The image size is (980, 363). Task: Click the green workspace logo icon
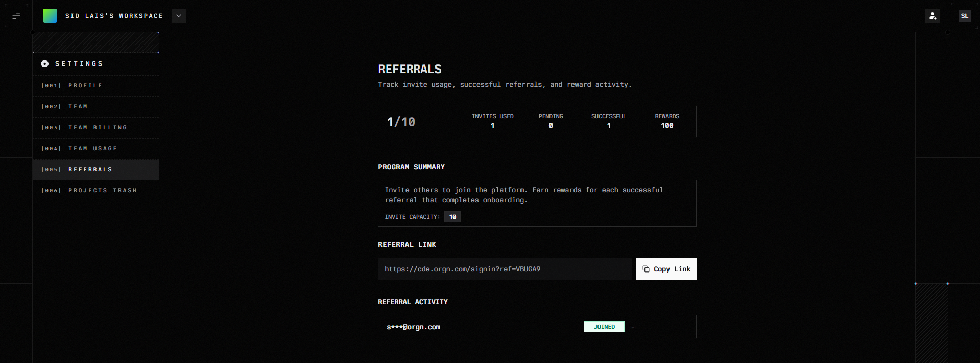pos(50,16)
